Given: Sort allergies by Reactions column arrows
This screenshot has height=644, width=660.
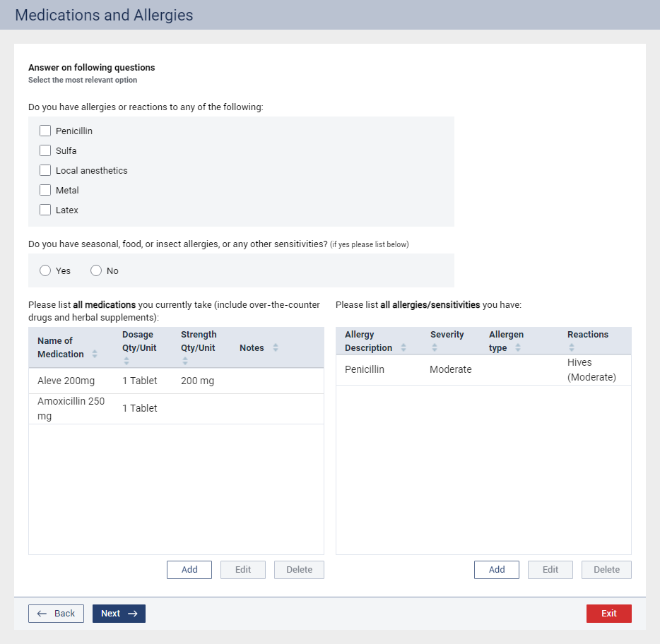Looking at the screenshot, I should 572,347.
